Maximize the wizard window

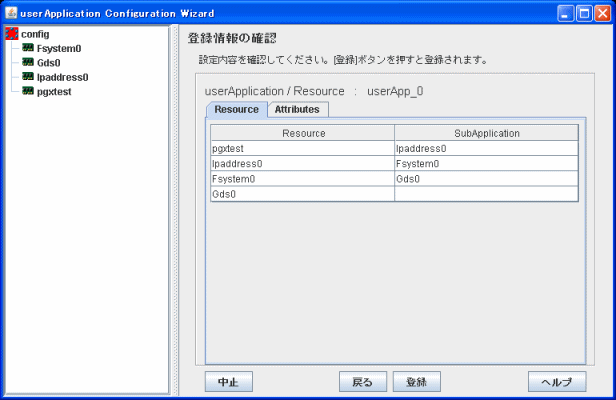[x=584, y=14]
